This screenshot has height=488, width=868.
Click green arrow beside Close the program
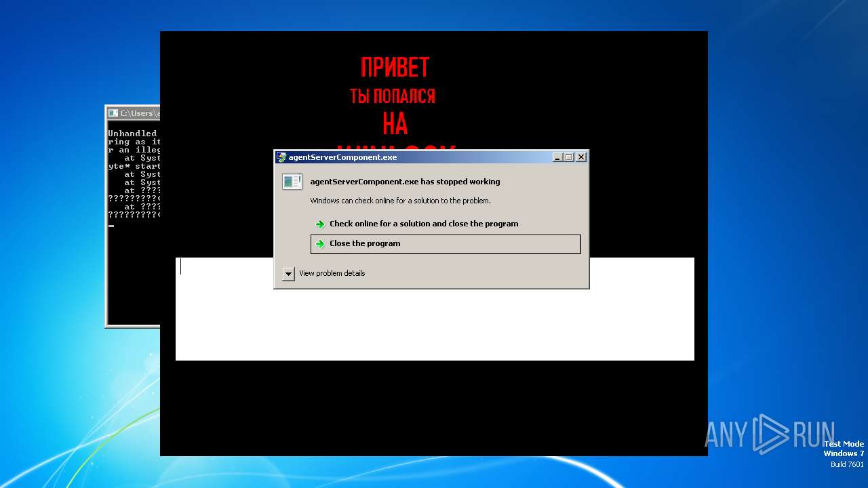pos(320,244)
